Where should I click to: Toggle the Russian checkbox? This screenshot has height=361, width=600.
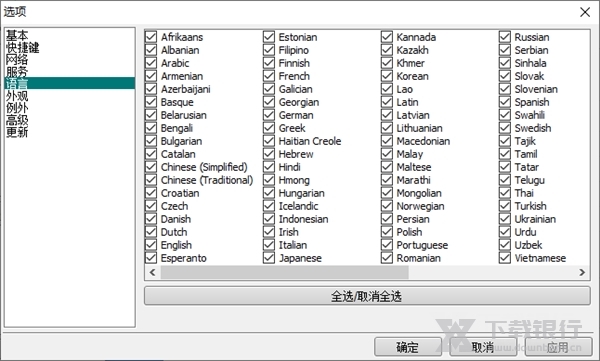(x=505, y=37)
